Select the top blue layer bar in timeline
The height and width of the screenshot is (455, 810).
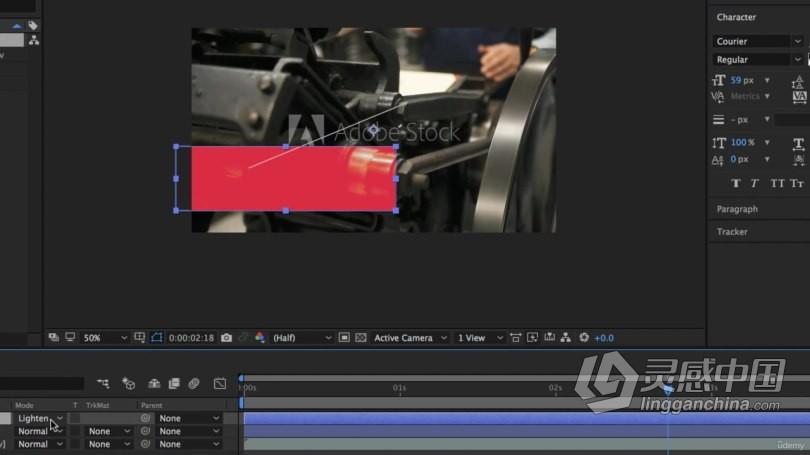(x=526, y=418)
